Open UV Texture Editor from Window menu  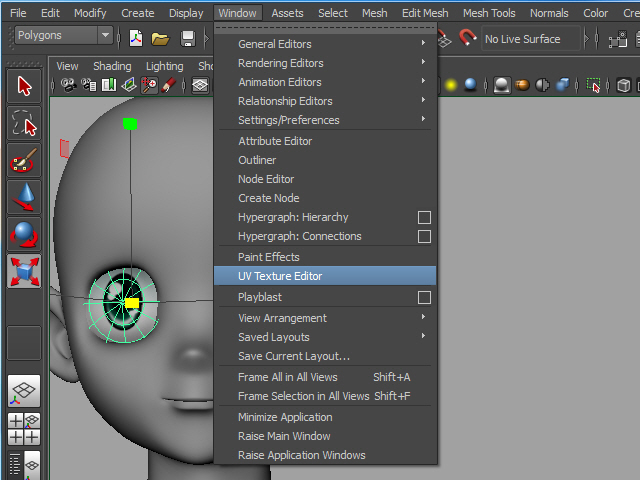pos(325,276)
